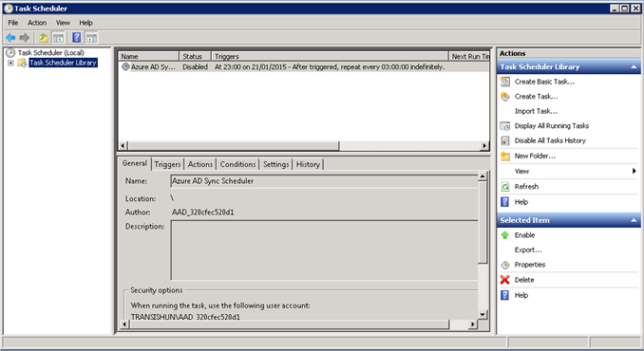Open the Action menu
The width and height of the screenshot is (644, 351).
37,23
